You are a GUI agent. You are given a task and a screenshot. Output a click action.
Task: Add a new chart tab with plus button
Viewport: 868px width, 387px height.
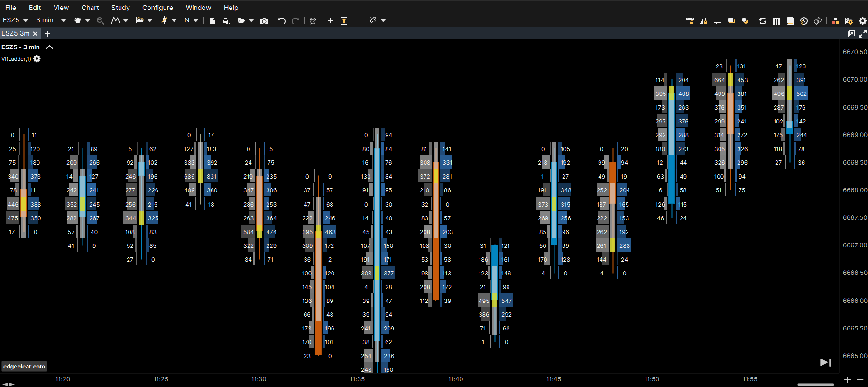tap(47, 34)
